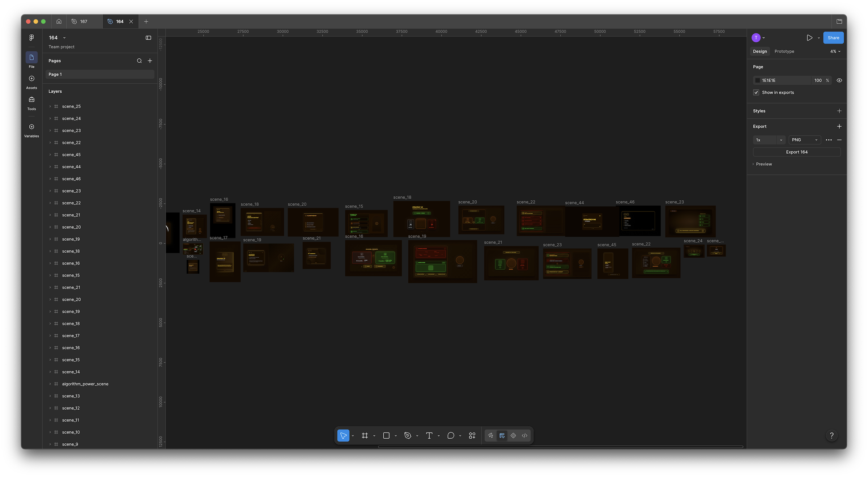The height and width of the screenshot is (477, 868).
Task: Expand the scene_25 layer
Action: (x=50, y=106)
